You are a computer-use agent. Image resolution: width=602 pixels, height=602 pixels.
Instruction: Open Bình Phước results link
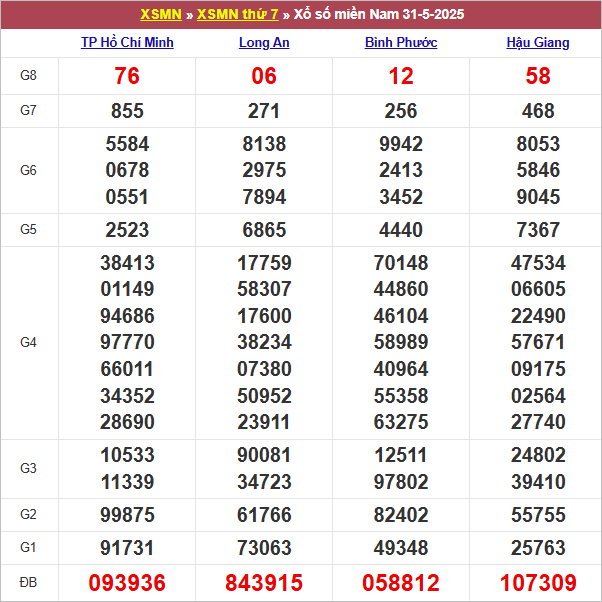(401, 42)
